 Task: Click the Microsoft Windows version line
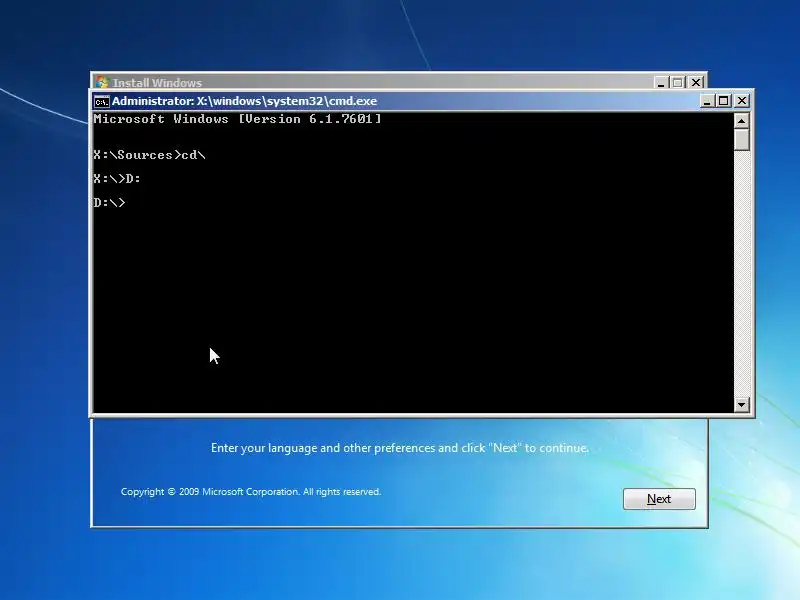[237, 119]
